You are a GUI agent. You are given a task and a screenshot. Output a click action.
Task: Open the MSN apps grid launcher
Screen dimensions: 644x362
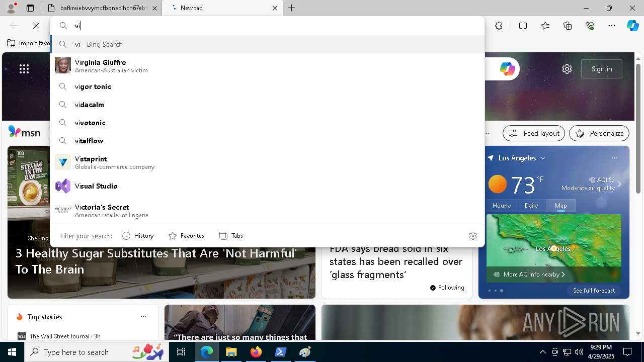coord(24,69)
